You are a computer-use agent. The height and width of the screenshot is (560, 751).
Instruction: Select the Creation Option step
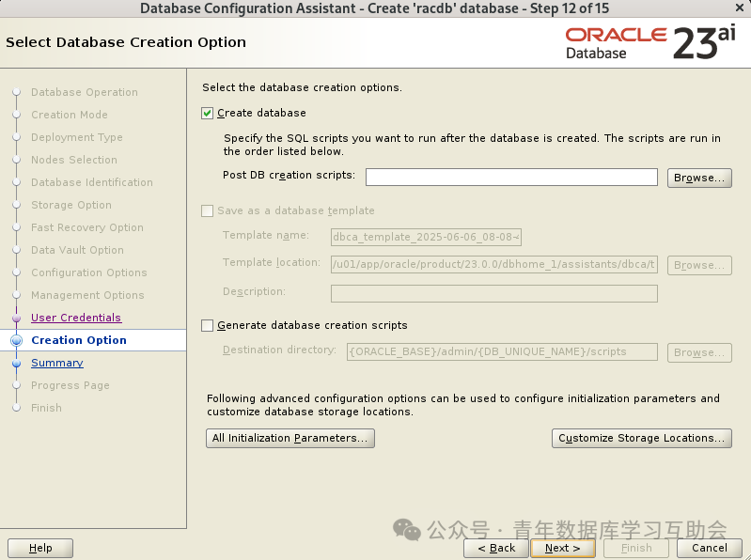(x=79, y=340)
